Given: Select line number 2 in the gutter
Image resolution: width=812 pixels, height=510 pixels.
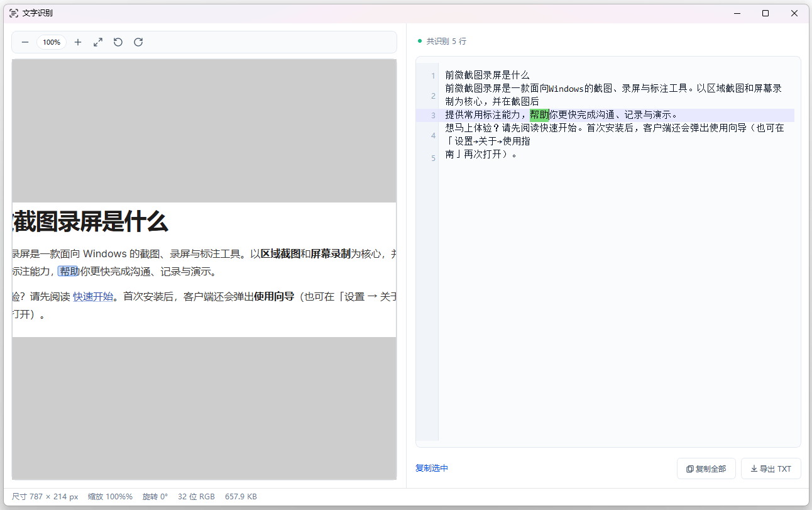Looking at the screenshot, I should [433, 96].
